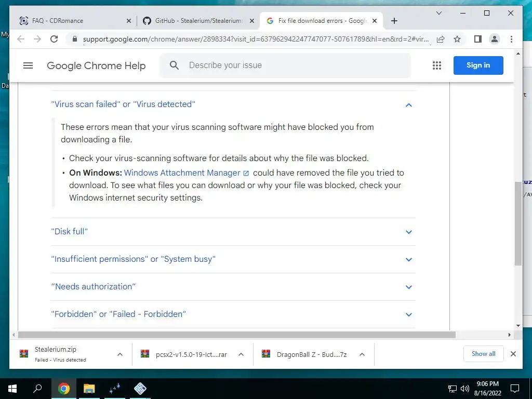Expand Insufficient permissions or System busy

(x=233, y=259)
